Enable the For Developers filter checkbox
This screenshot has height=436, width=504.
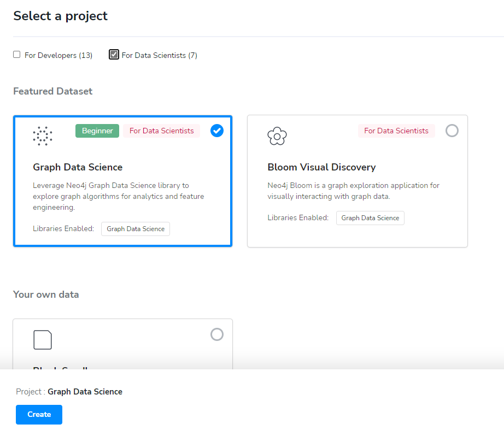click(17, 55)
